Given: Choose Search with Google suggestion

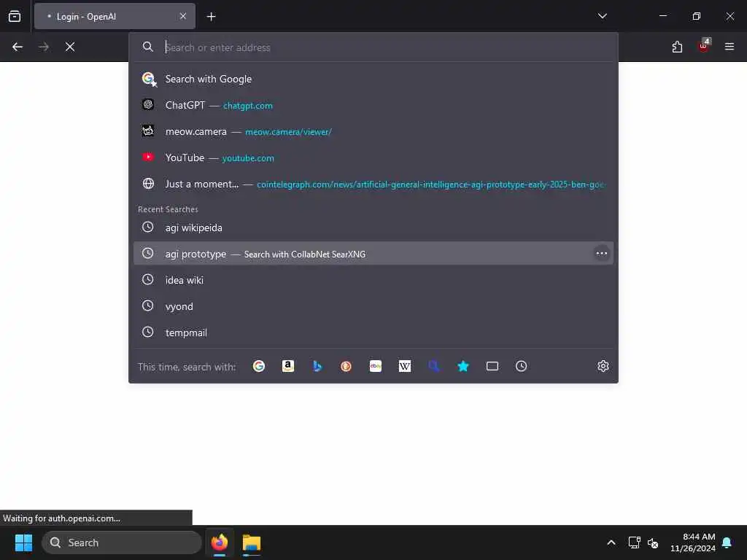Looking at the screenshot, I should pos(373,79).
